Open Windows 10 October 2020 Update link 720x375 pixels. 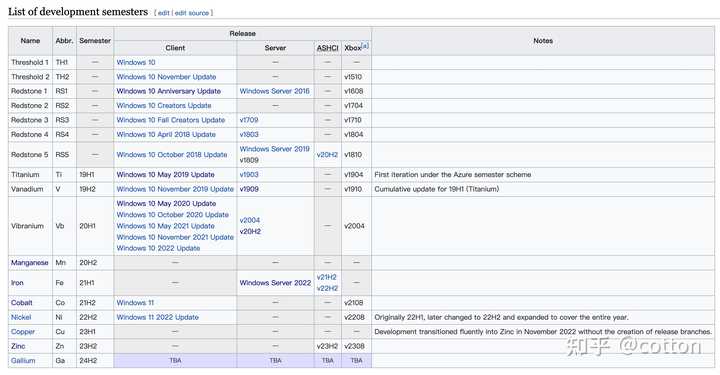(x=173, y=214)
